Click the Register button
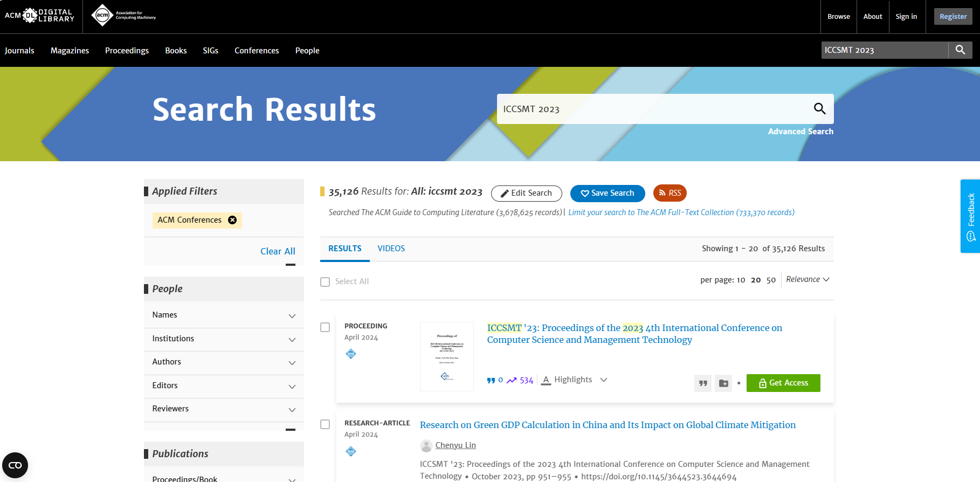This screenshot has width=980, height=482. pos(953,17)
